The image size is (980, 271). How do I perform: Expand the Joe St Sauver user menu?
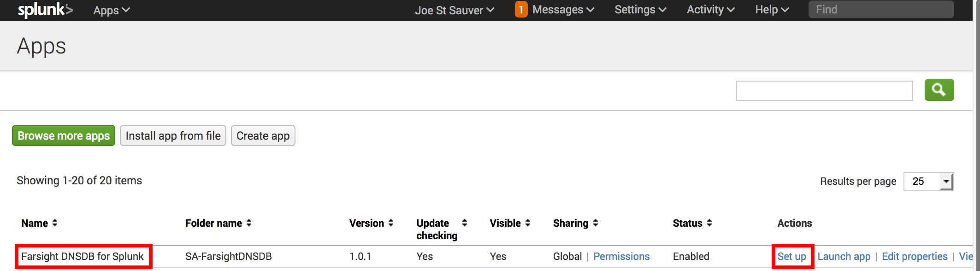(x=454, y=9)
